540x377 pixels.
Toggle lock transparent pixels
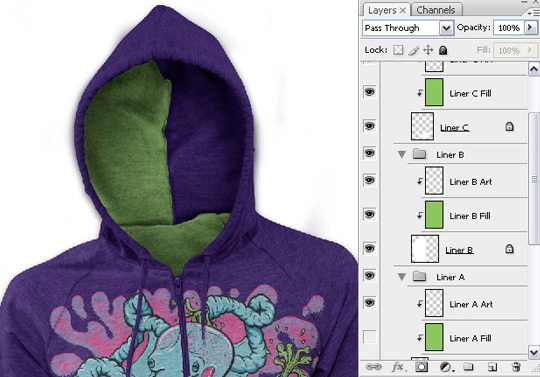pyautogui.click(x=398, y=50)
